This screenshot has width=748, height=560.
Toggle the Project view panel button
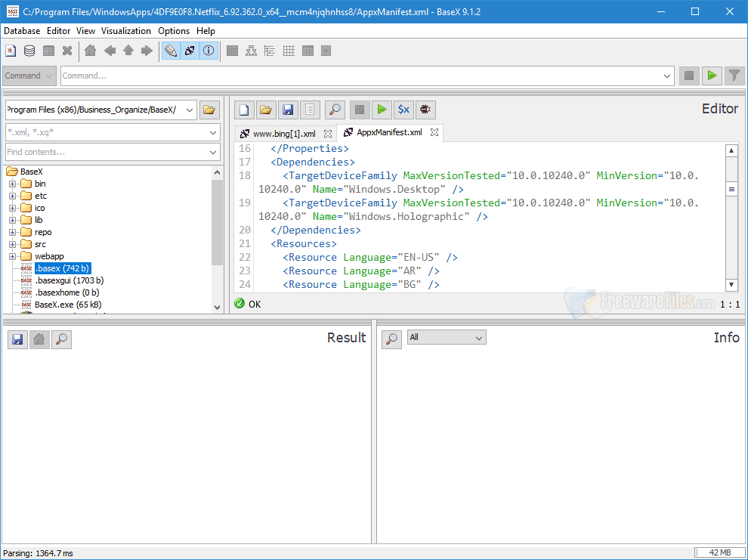pyautogui.click(x=189, y=51)
